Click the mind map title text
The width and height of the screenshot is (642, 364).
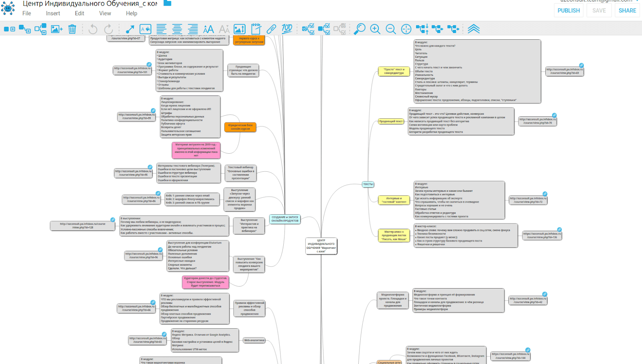(x=90, y=4)
